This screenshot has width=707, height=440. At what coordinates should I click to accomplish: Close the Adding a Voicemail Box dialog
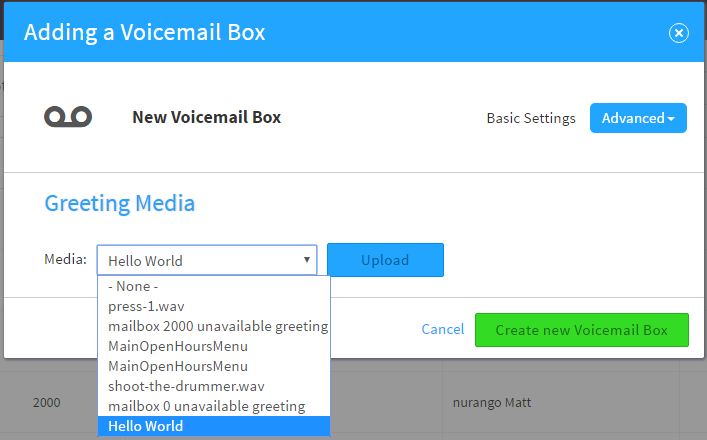pos(679,33)
